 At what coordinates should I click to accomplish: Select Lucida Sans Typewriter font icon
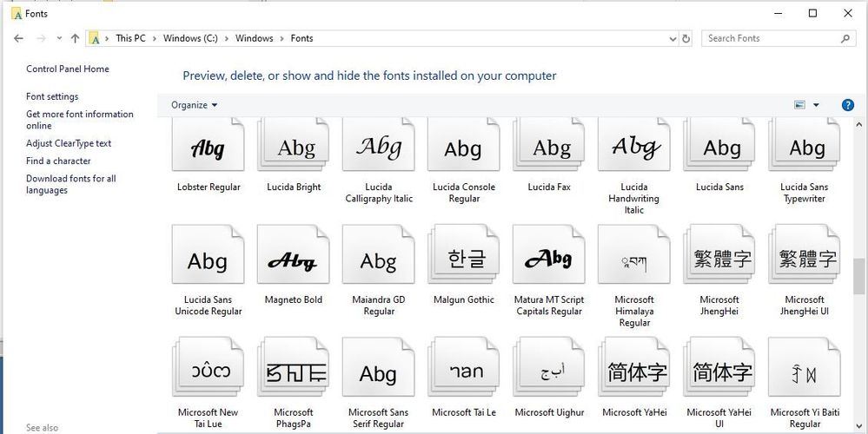(805, 144)
